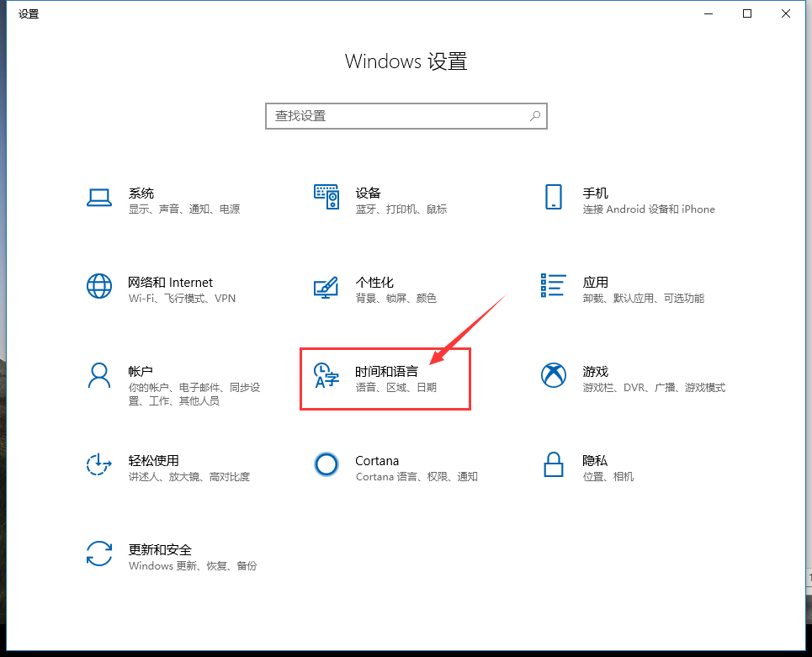Open the 游戏 Xbox icon

pyautogui.click(x=554, y=375)
